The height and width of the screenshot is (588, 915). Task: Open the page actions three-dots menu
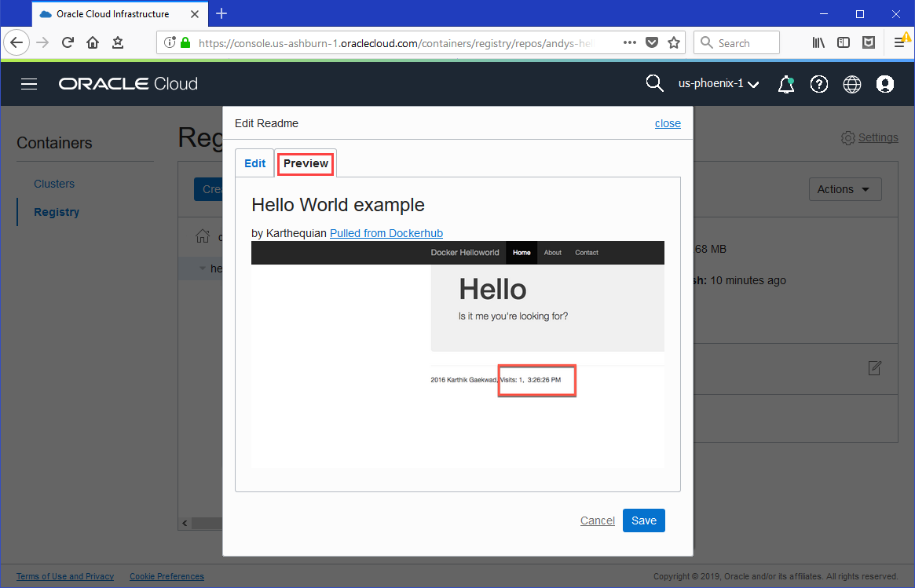pyautogui.click(x=630, y=42)
